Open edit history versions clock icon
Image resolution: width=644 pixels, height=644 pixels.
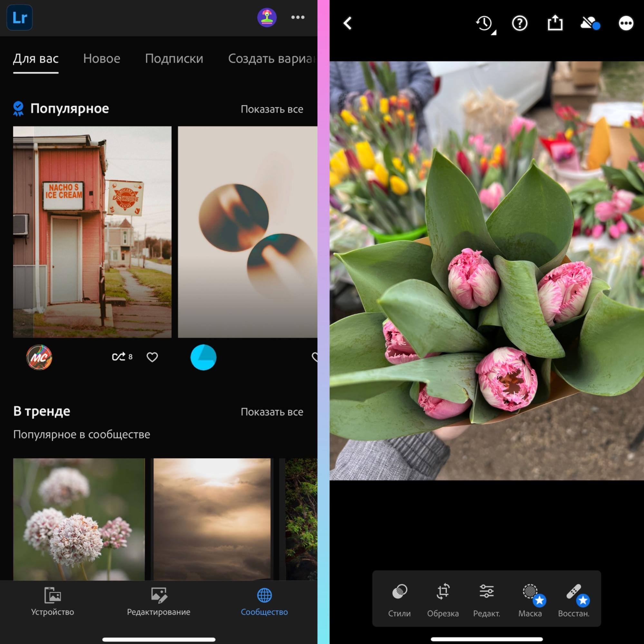[x=485, y=24]
